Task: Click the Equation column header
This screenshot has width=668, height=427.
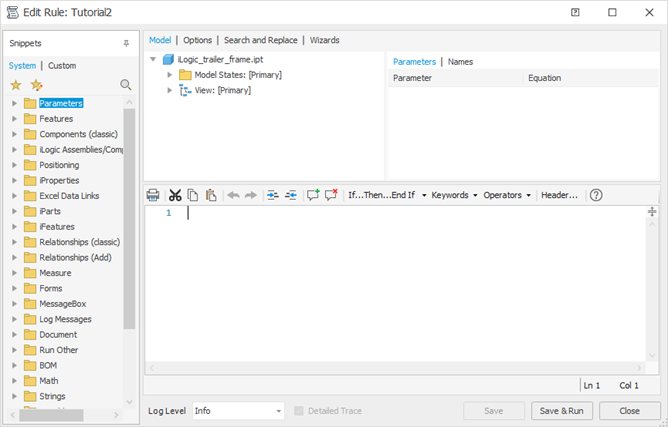Action: click(x=590, y=78)
